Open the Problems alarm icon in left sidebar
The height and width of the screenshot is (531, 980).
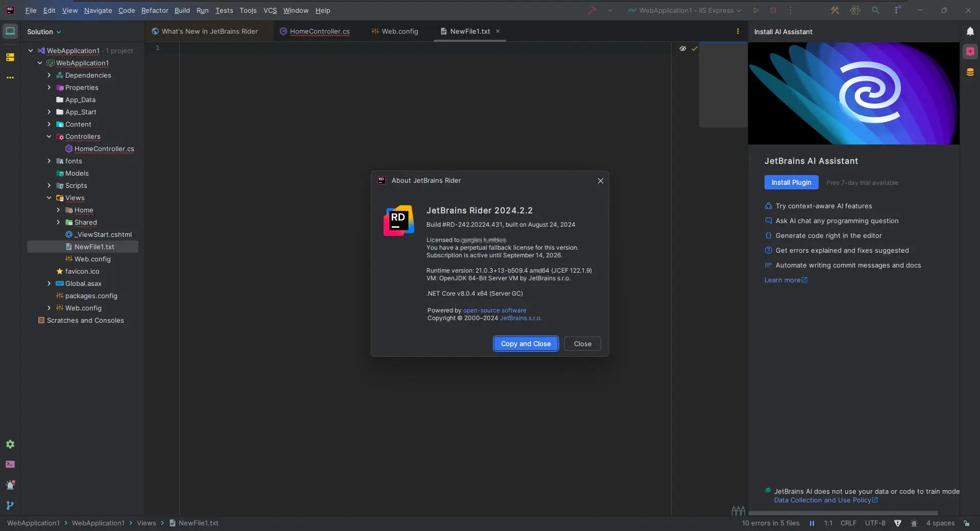10,485
